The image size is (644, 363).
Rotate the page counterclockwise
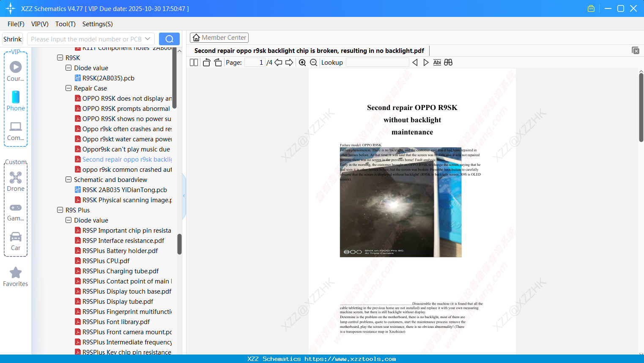point(206,63)
